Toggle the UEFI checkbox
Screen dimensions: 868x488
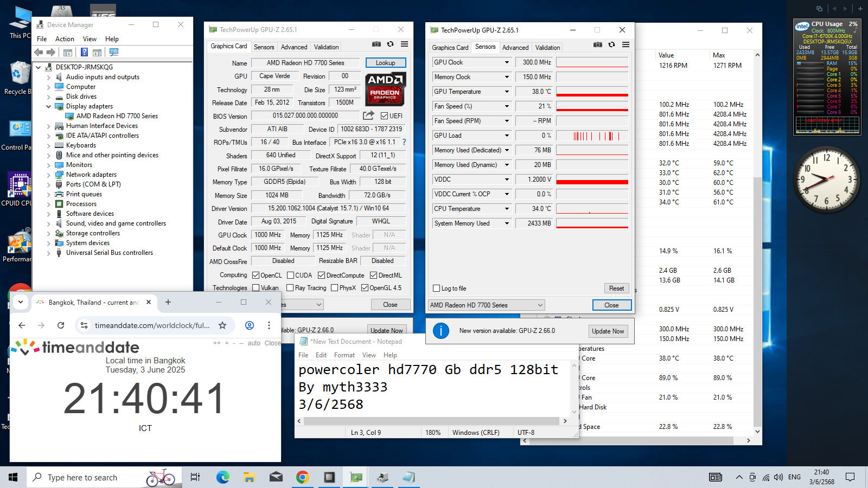(385, 115)
